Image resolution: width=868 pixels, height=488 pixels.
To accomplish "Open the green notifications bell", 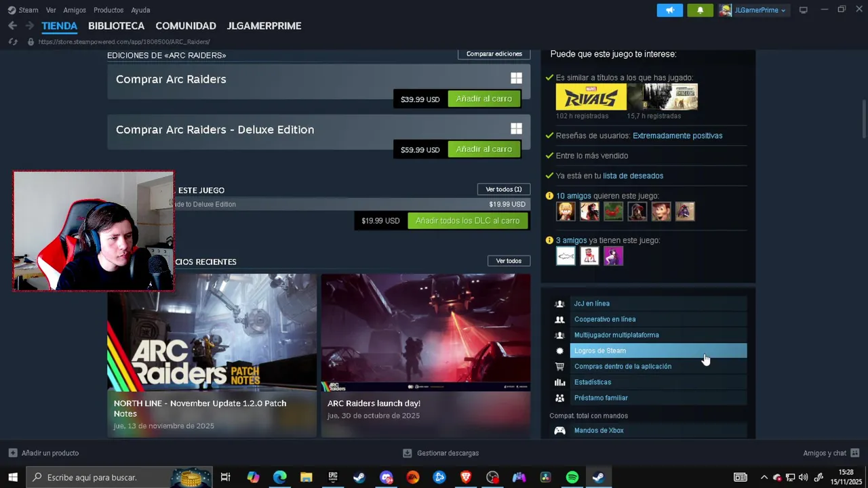I will (700, 10).
